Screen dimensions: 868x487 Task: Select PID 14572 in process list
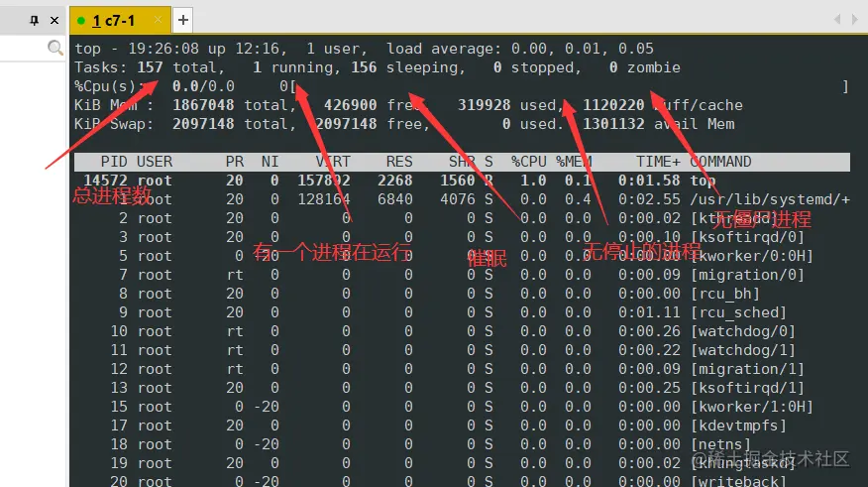105,181
